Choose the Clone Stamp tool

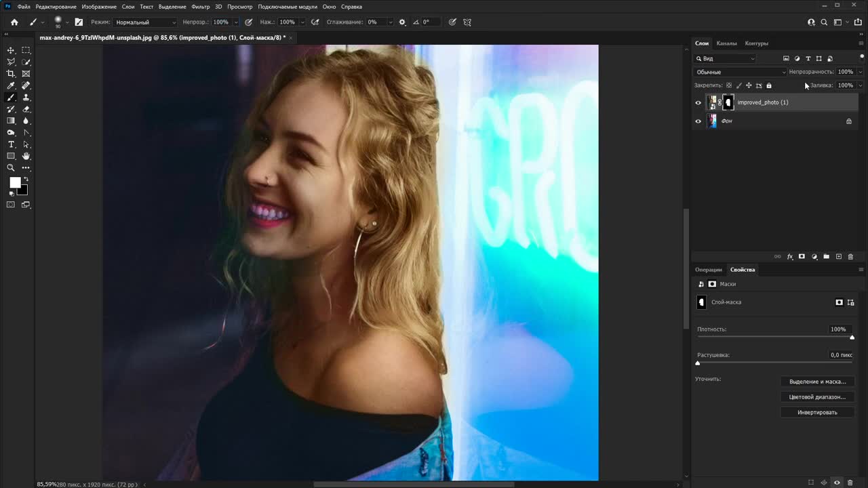point(26,98)
